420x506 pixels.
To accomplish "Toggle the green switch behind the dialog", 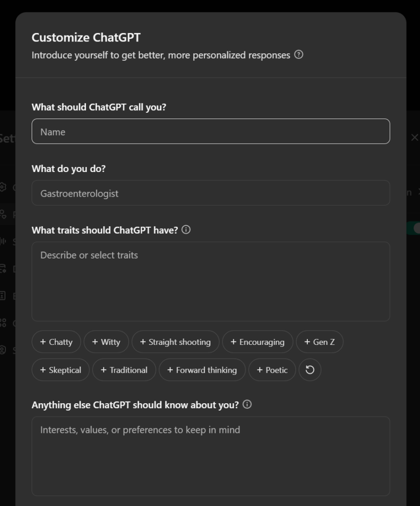I will [413, 228].
